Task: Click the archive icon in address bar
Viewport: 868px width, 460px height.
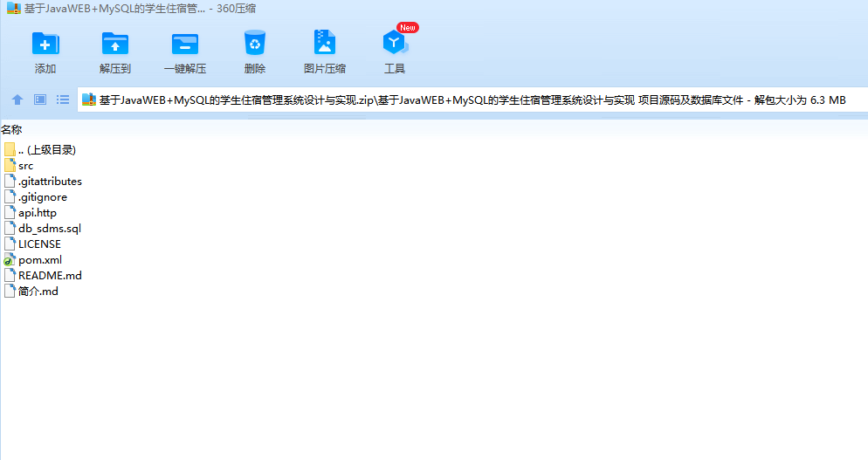Action: pyautogui.click(x=88, y=100)
